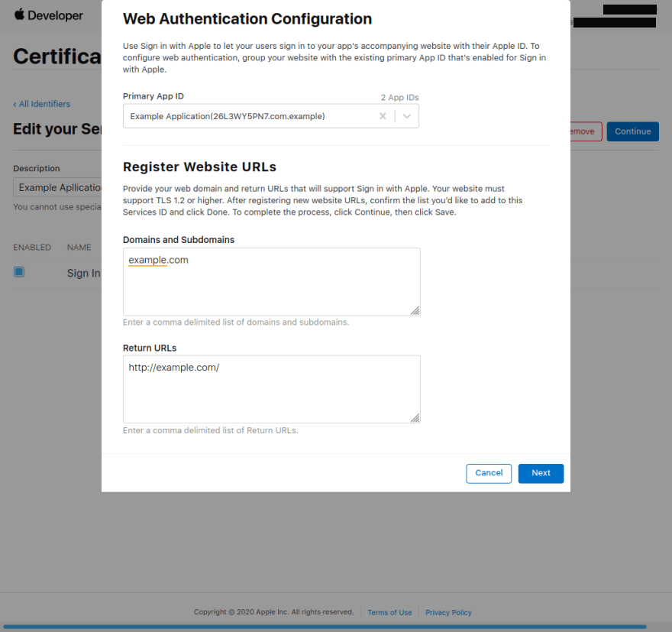Expand the Primary App ID dropdown chevron
The height and width of the screenshot is (632, 672).
point(407,116)
